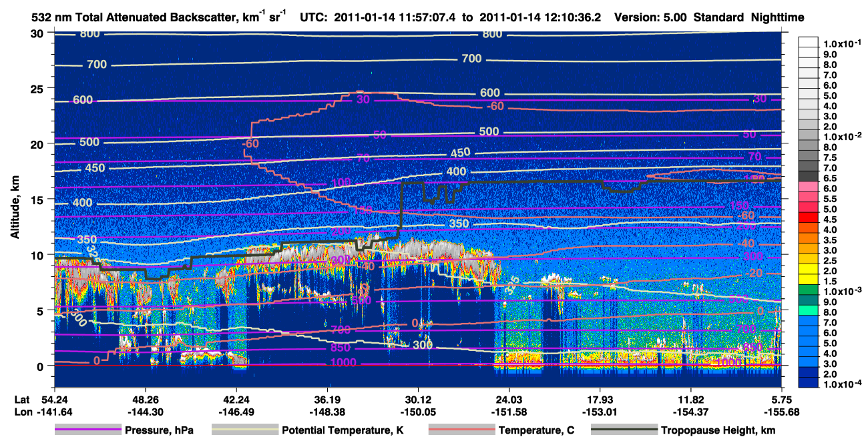The width and height of the screenshot is (868, 445).
Task: Click the 'Tropopause Height, km' legend label
Action: tap(718, 430)
